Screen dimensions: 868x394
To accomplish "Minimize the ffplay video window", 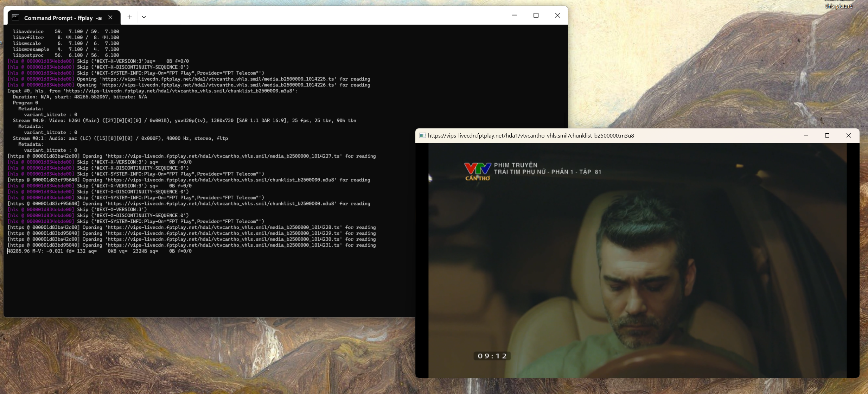I will [x=806, y=135].
